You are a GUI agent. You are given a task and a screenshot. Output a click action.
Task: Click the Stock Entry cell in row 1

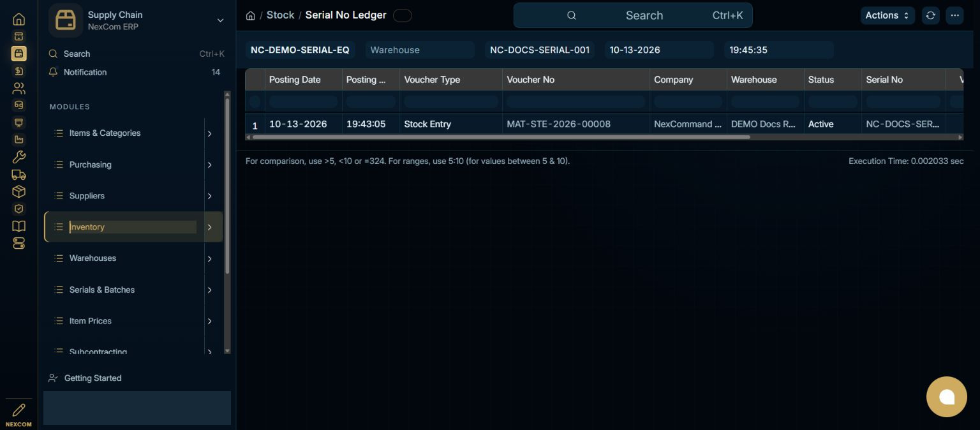tap(451, 124)
